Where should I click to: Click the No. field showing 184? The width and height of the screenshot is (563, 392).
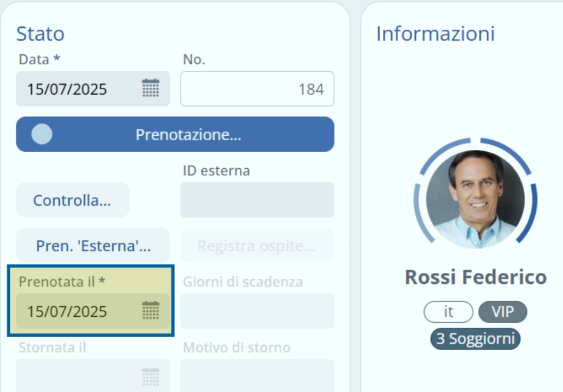257,89
